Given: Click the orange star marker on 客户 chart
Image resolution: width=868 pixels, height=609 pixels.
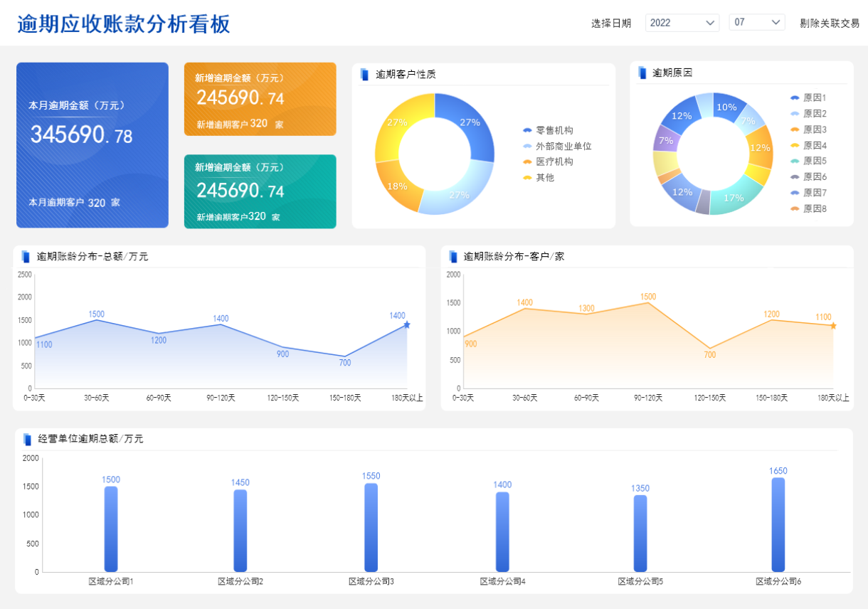Looking at the screenshot, I should pyautogui.click(x=833, y=326).
